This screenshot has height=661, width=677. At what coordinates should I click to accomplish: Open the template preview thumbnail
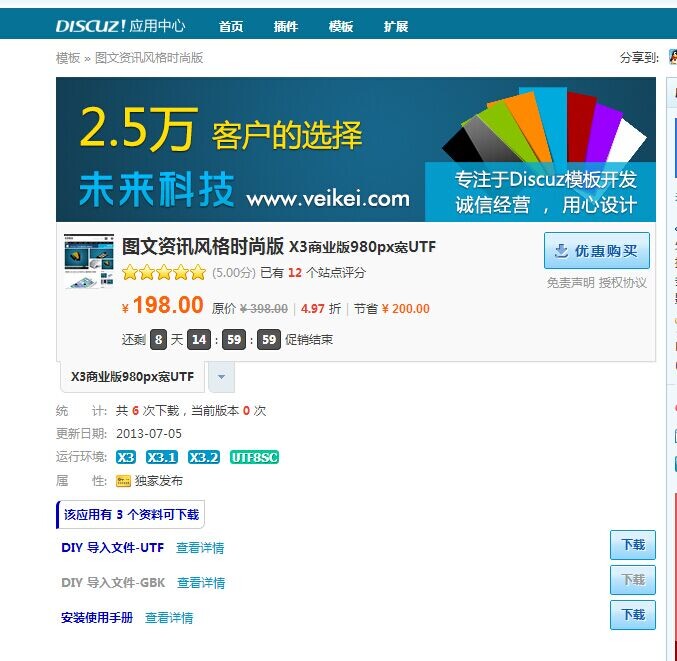[x=89, y=261]
